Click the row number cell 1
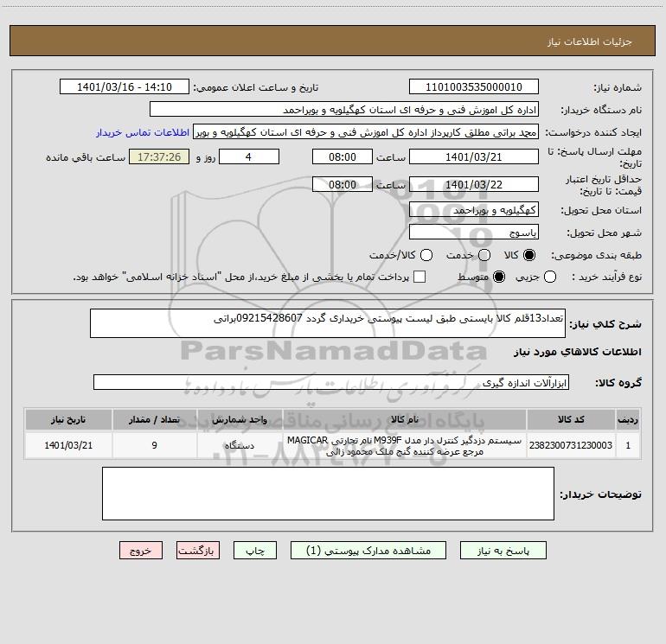Viewport: 666px width, 644px height. point(628,445)
